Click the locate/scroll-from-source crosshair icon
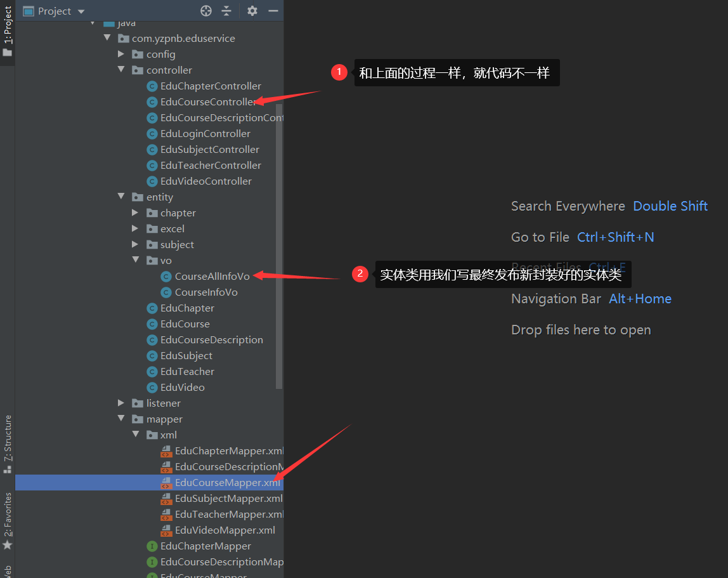The image size is (728, 578). 206,11
